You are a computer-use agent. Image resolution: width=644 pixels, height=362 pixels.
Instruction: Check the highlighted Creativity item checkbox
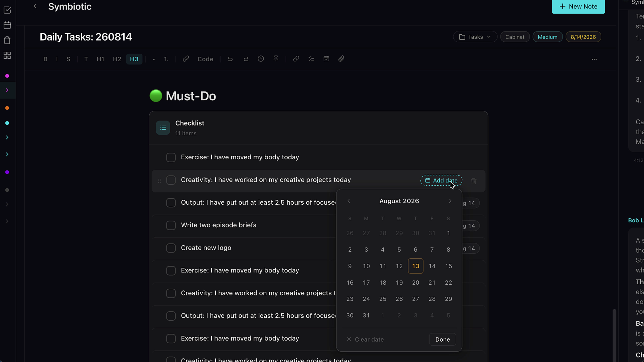click(171, 180)
